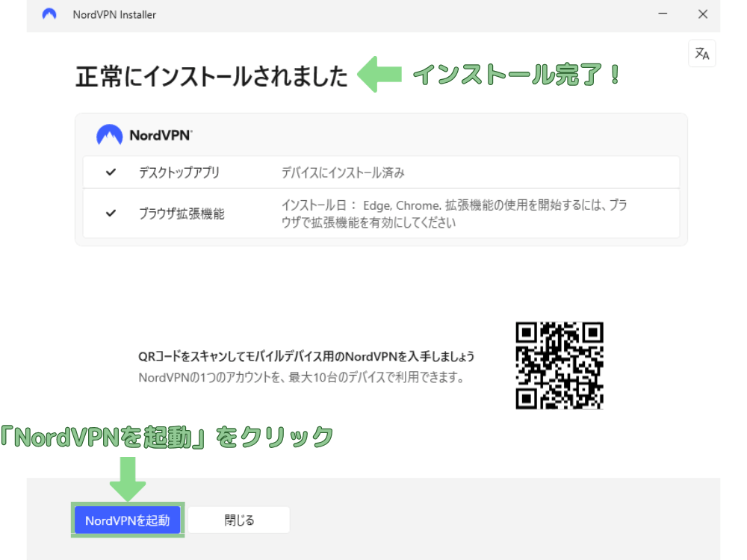Click the text デバイスにインストール済み
This screenshot has width=747, height=560.
(343, 172)
